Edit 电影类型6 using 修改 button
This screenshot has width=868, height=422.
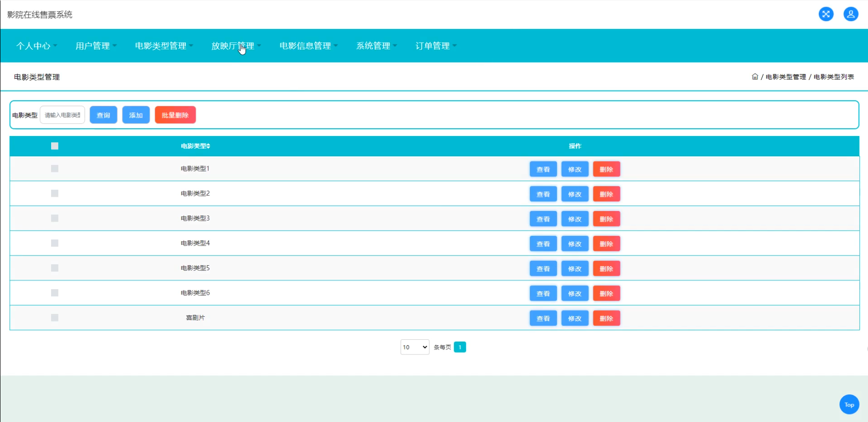coord(575,293)
